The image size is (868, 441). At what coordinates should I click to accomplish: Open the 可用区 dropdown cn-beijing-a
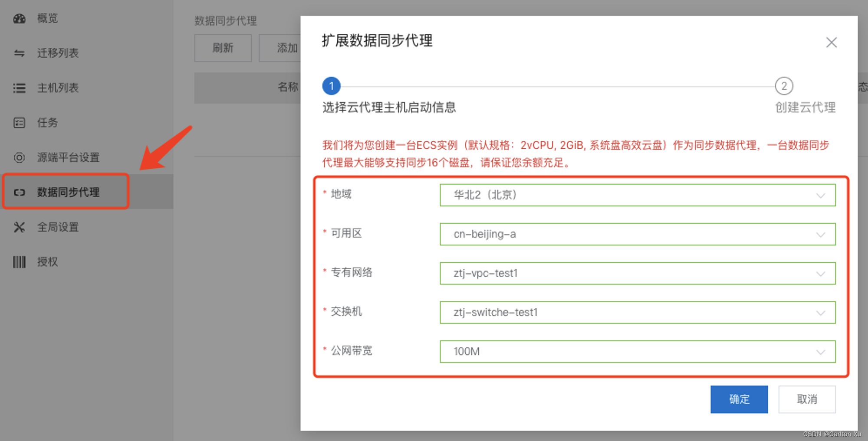[x=638, y=234]
